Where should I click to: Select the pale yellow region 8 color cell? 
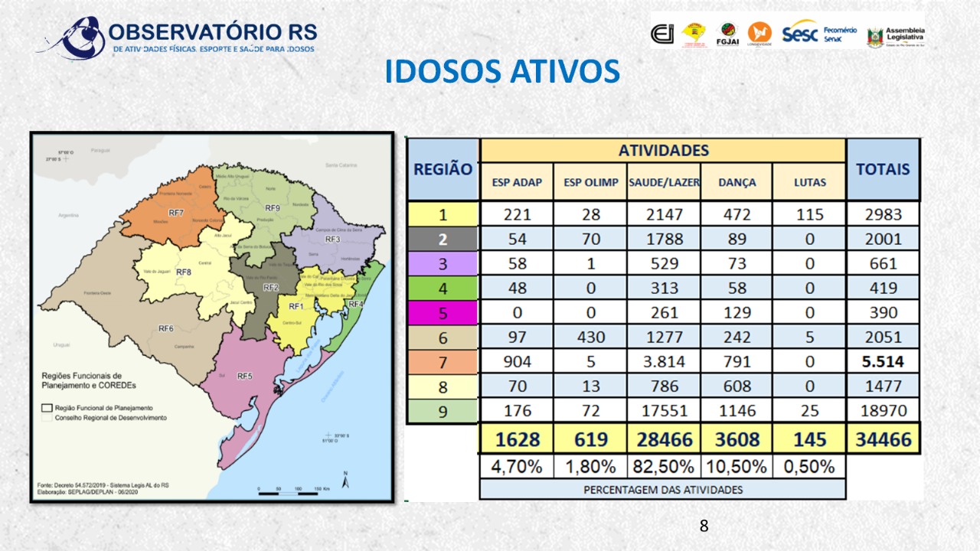[442, 386]
